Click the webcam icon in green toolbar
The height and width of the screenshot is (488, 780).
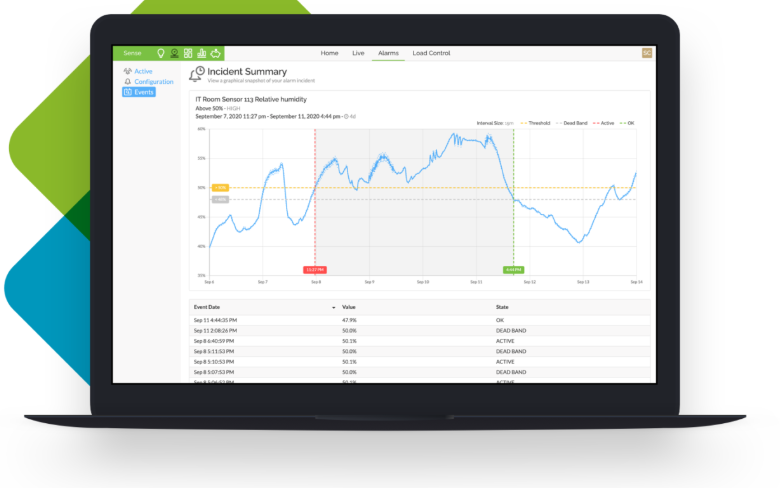click(x=175, y=53)
